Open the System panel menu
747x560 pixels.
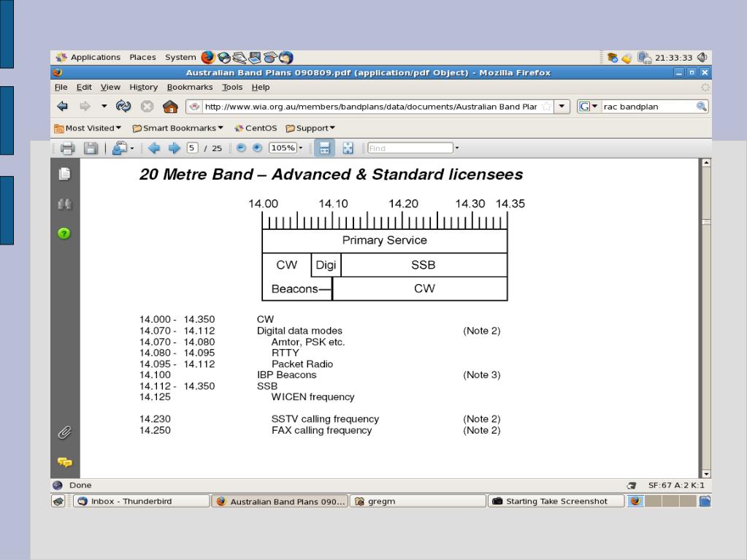click(180, 57)
